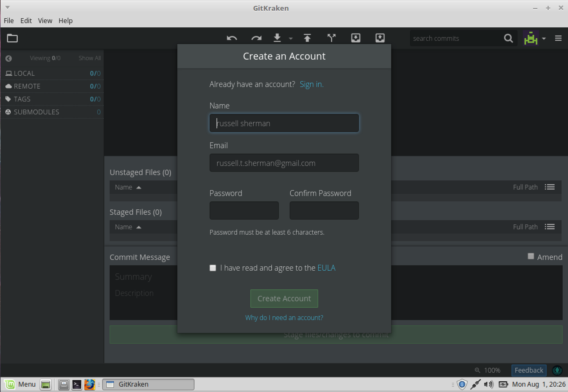Click the battery power tray icon
The image size is (568, 392).
[x=503, y=384]
